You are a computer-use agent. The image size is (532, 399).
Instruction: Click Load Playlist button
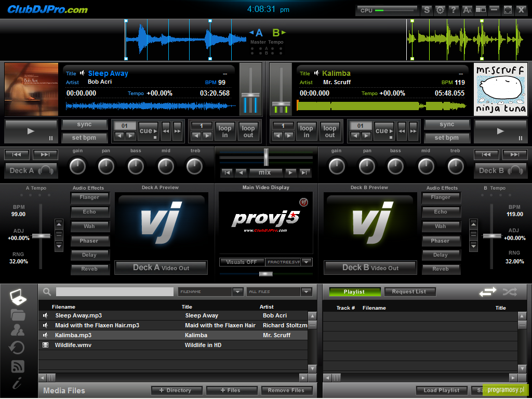442,391
